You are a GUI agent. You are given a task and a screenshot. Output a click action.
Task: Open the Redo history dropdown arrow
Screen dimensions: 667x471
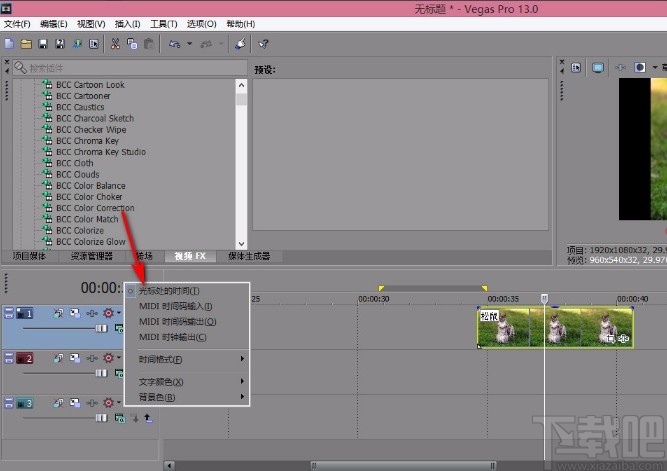point(221,44)
